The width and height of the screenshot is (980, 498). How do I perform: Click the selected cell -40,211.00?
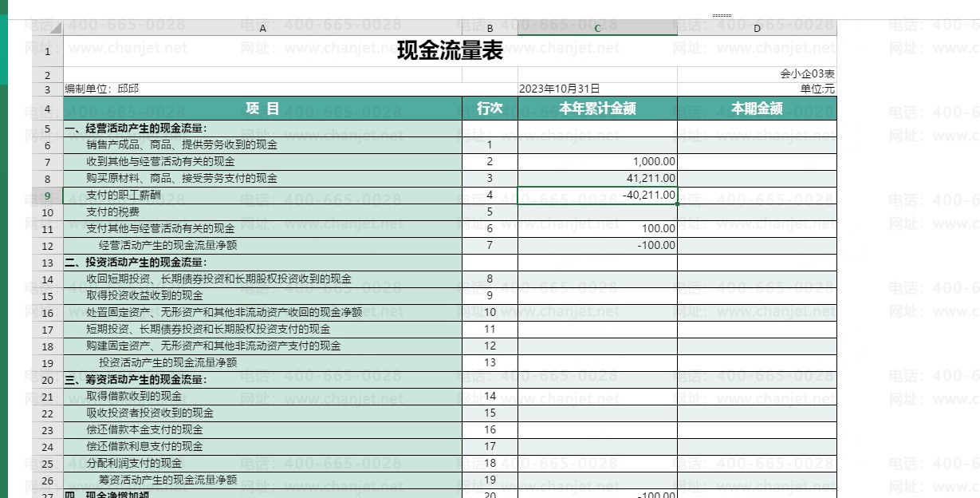(x=597, y=195)
